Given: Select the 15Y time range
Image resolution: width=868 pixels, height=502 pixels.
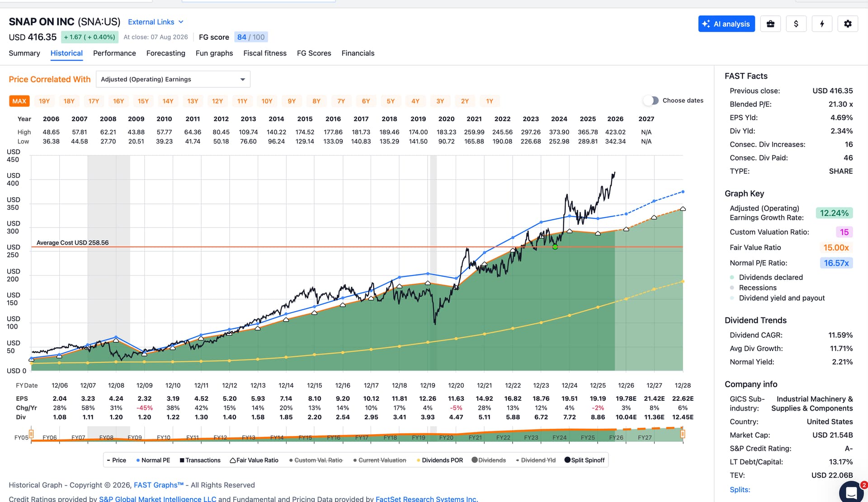Looking at the screenshot, I should [x=143, y=101].
